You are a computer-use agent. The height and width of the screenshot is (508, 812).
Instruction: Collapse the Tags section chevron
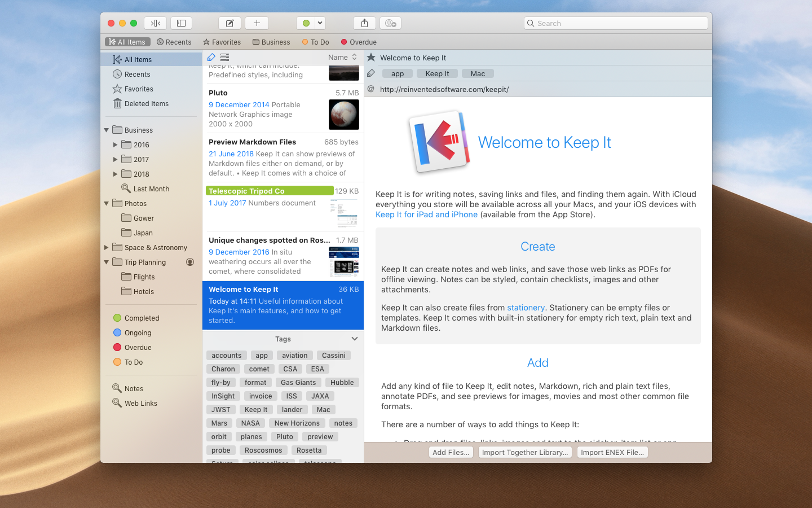coord(355,339)
